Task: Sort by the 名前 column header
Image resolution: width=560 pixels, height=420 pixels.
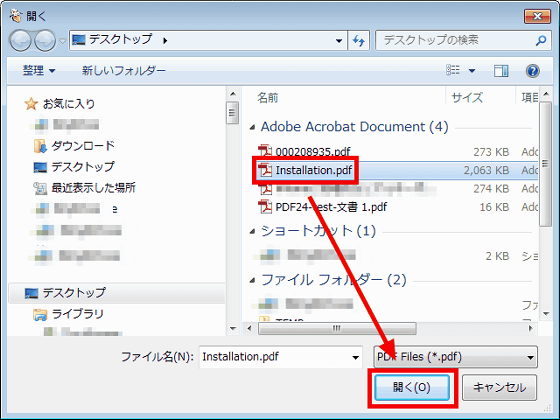Action: [x=268, y=98]
